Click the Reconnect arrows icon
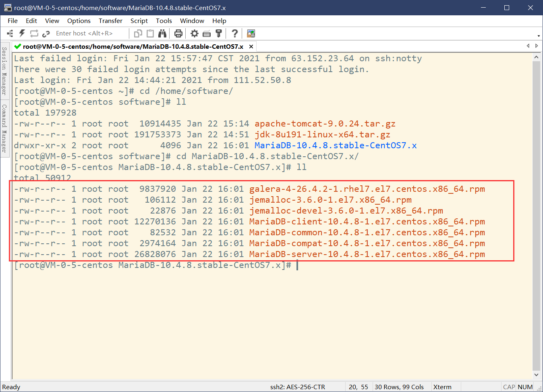This screenshot has height=392, width=543. point(34,33)
